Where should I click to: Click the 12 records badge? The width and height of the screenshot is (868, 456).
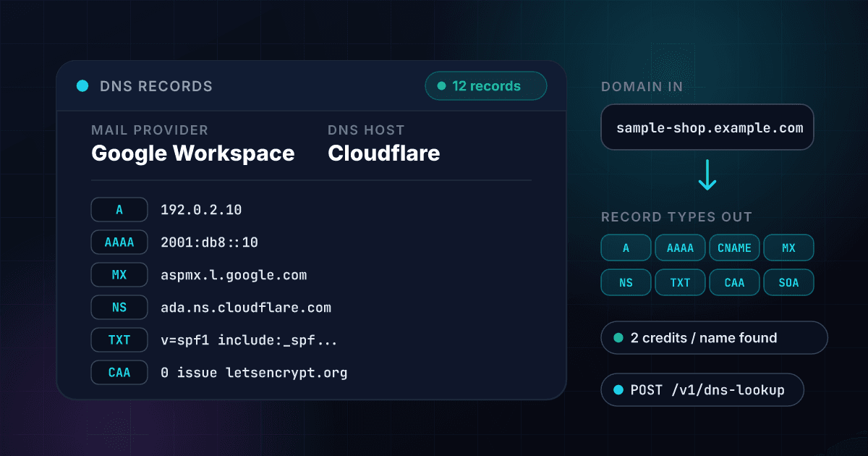tap(486, 86)
